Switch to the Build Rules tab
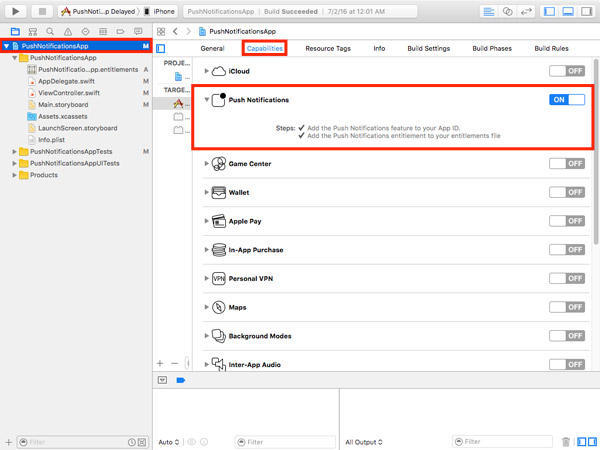The height and width of the screenshot is (450, 600). (x=551, y=48)
